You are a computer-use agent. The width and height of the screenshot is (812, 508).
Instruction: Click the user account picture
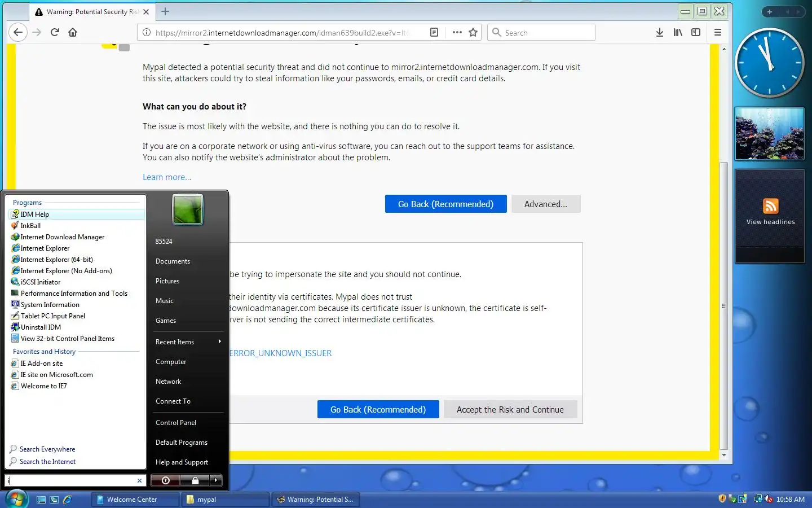[188, 209]
